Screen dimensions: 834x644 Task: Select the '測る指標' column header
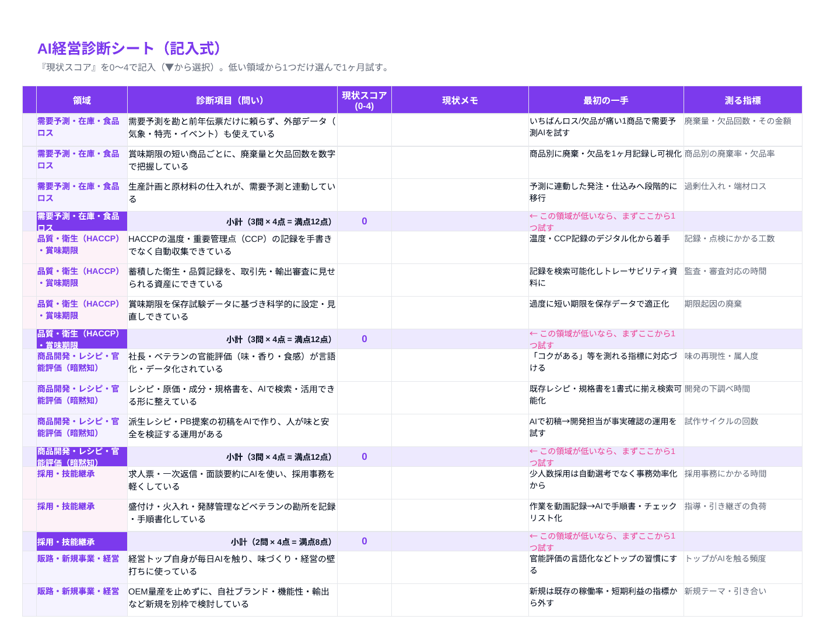[742, 100]
